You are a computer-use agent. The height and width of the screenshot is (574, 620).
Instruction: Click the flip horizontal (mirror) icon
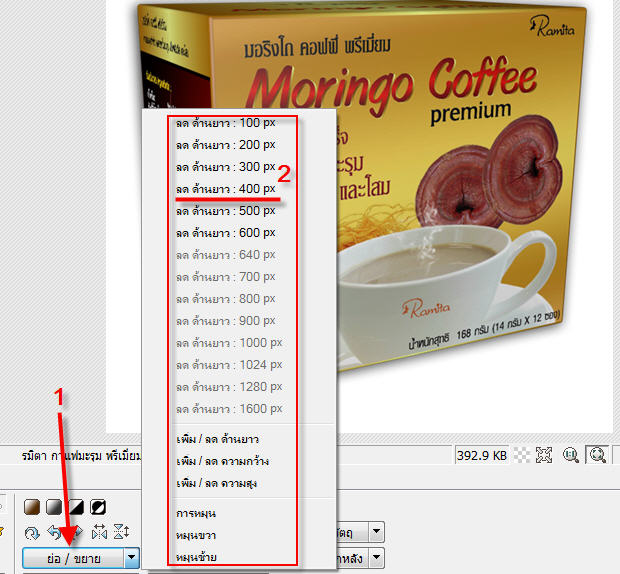[99, 532]
